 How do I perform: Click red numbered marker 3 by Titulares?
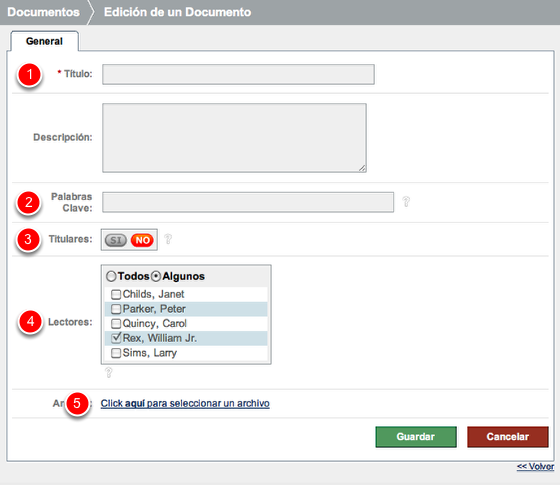(28, 240)
